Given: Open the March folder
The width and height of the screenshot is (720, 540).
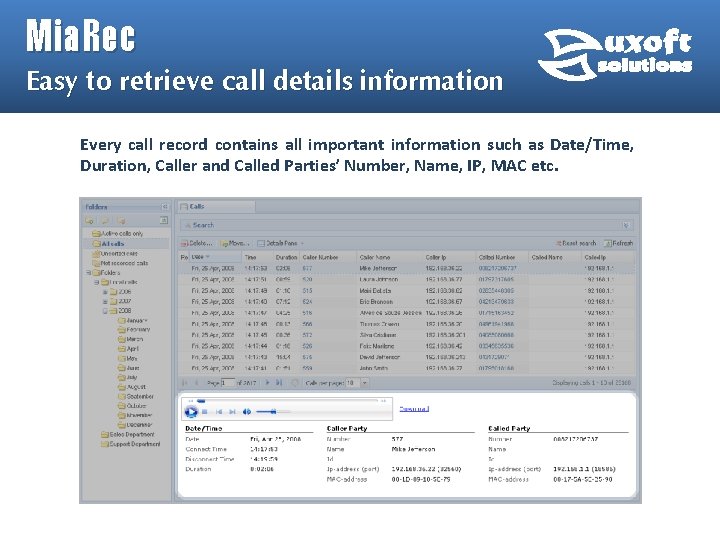Looking at the screenshot, I should pos(130,339).
